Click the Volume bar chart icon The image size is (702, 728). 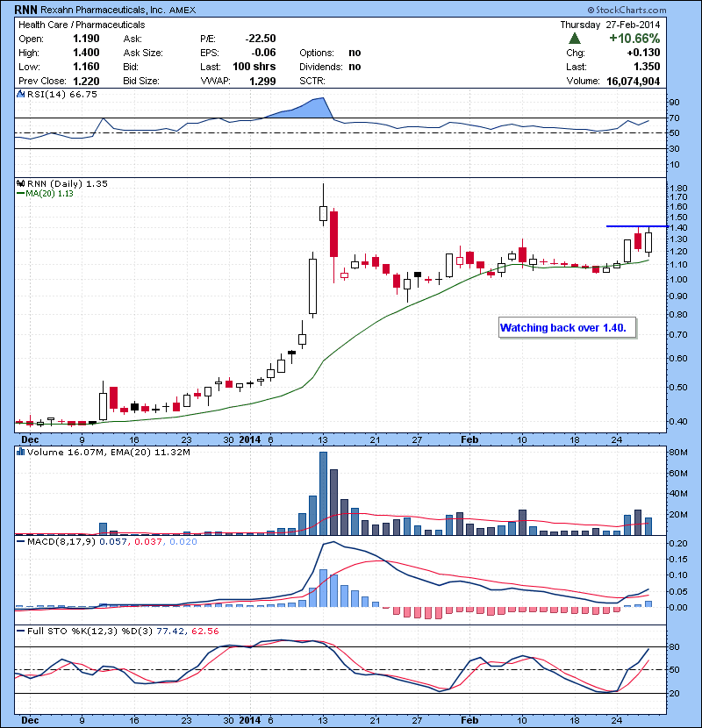pos(20,452)
